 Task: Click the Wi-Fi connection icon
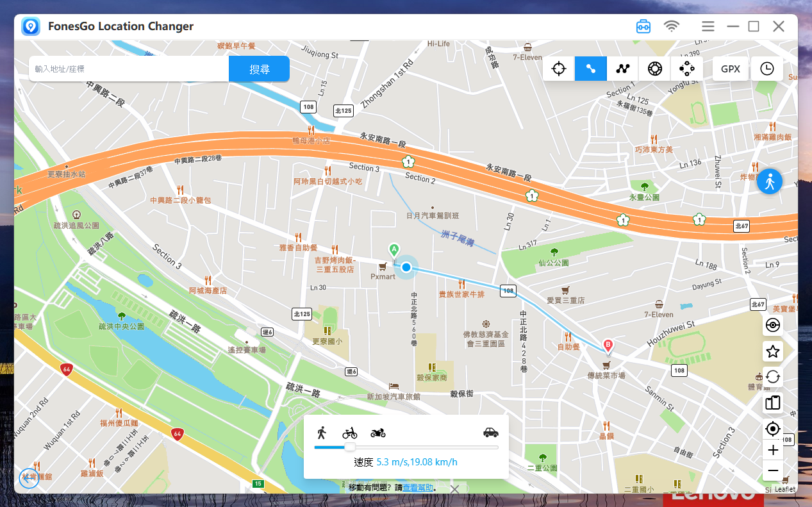[671, 26]
